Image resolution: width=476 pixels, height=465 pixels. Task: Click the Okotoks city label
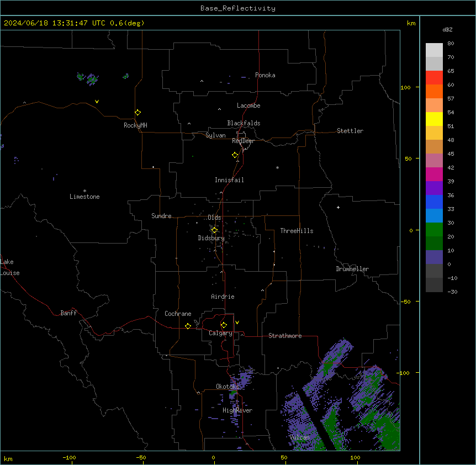(x=228, y=387)
